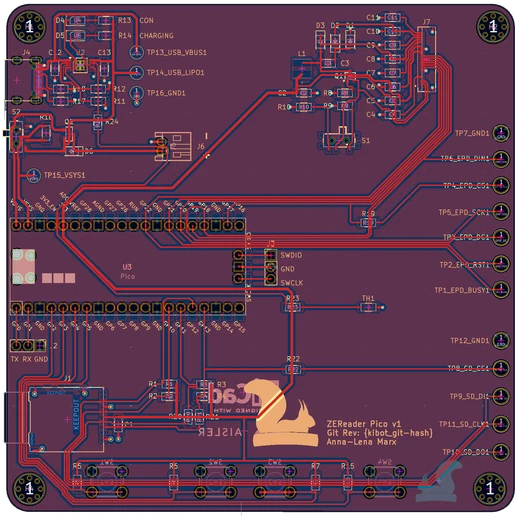This screenshot has height=516, width=520.
Task: Click the TP9_SD_DI1 test point pad
Action: 501,396
